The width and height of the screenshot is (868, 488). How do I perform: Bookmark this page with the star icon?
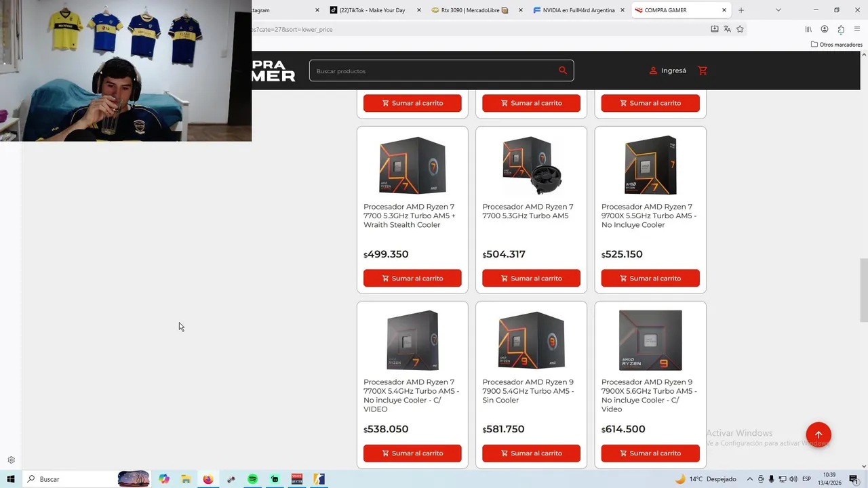(x=740, y=29)
